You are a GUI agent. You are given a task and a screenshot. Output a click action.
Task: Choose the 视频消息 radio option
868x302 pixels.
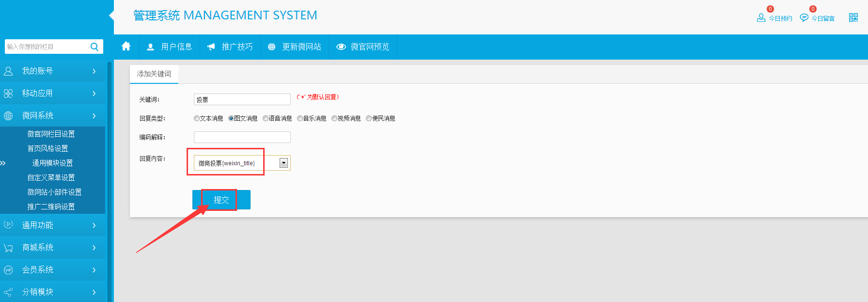pos(334,118)
